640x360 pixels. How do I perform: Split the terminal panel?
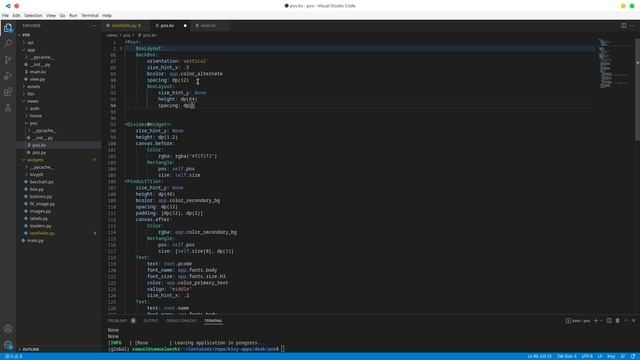coord(609,321)
